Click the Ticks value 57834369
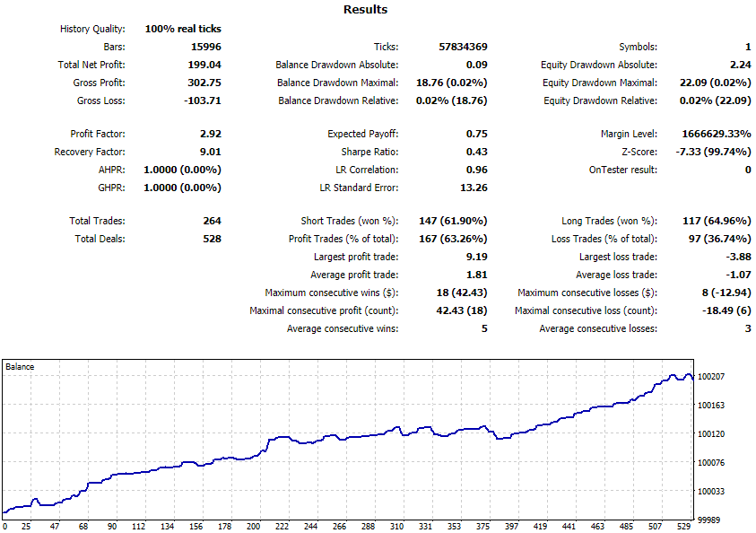The image size is (756, 533). (463, 47)
